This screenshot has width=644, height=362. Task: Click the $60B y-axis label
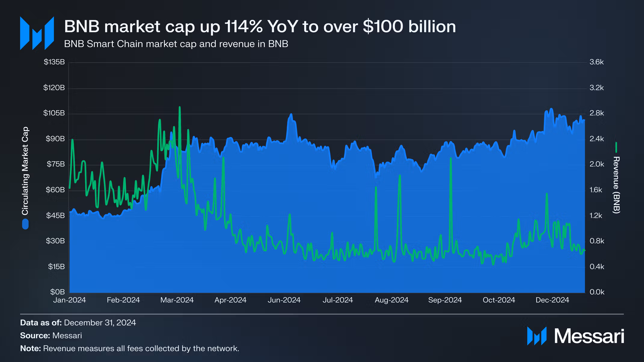click(x=55, y=190)
